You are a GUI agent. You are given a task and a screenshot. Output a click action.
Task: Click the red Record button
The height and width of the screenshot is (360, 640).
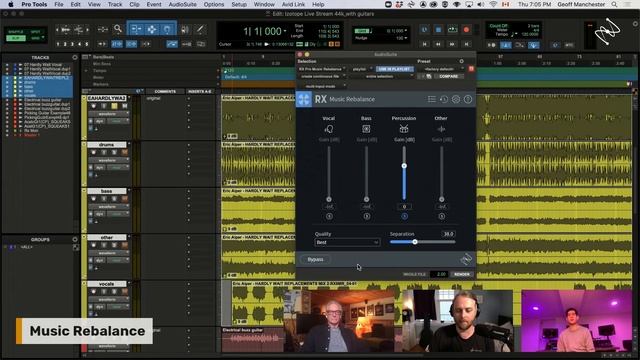click(466, 30)
